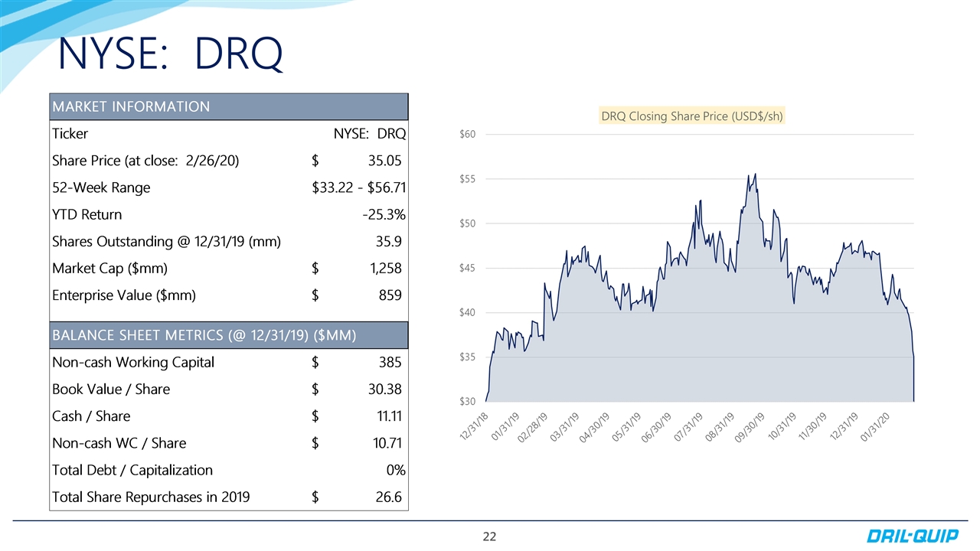Screen dimensions: 980x551
Task: Click the "10/31/19" x-axis date label
Action: pyautogui.click(x=782, y=425)
